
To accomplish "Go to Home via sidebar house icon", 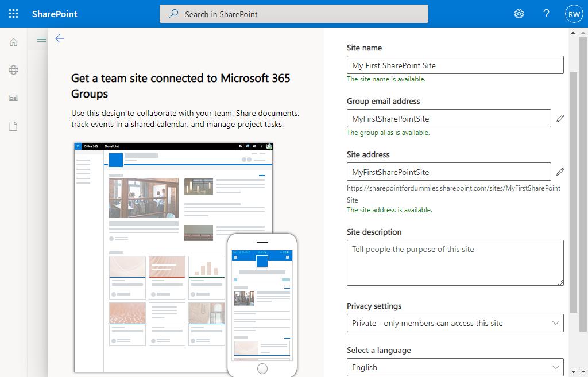I will tap(14, 42).
